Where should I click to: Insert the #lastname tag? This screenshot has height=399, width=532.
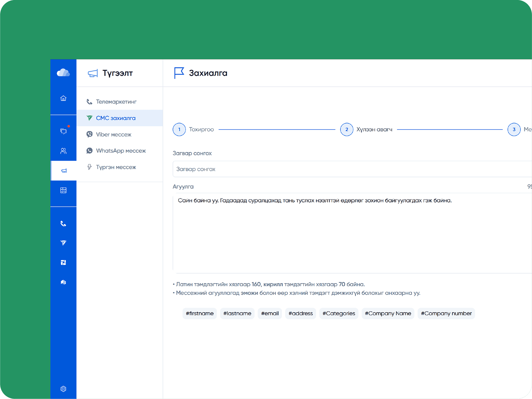(237, 313)
